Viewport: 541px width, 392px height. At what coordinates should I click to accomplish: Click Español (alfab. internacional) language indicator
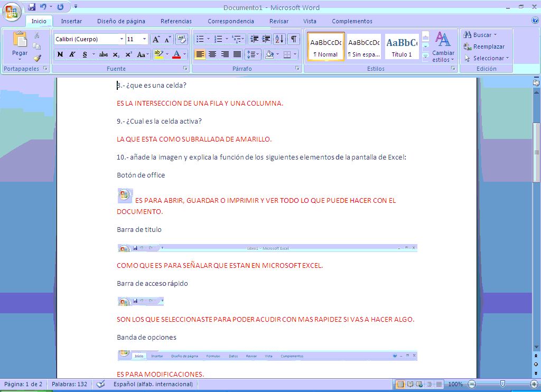coord(153,384)
